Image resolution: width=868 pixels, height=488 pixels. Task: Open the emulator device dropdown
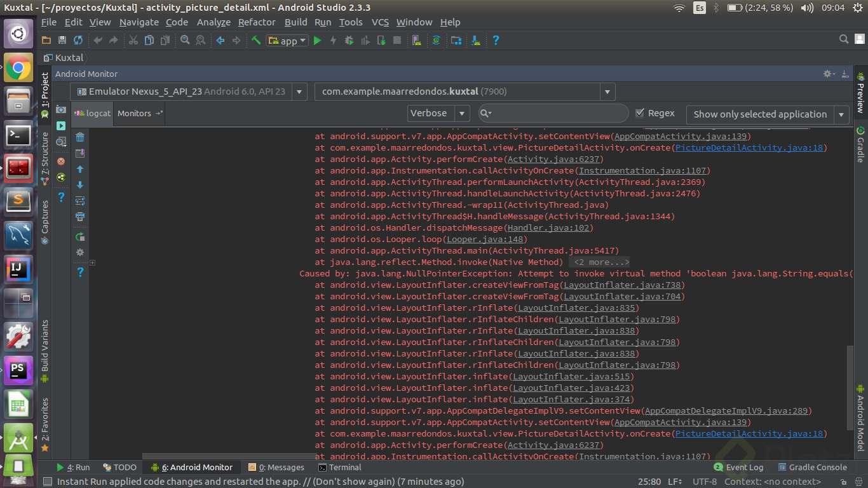click(x=189, y=91)
